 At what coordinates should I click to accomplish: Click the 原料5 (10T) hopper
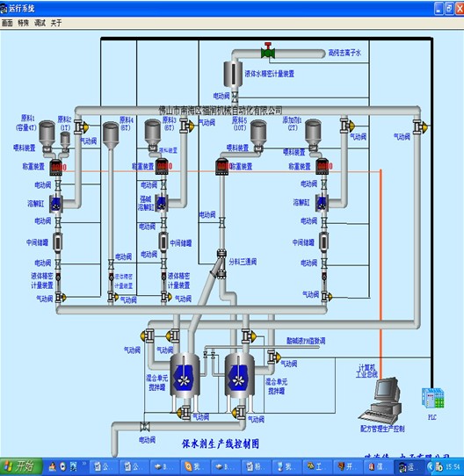coord(258,133)
